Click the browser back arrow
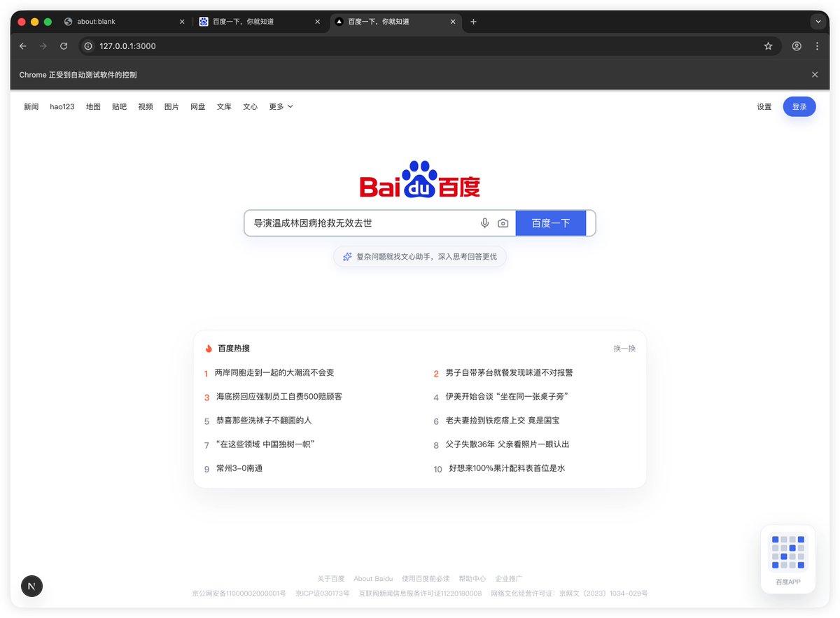The height and width of the screenshot is (618, 840). [23, 46]
